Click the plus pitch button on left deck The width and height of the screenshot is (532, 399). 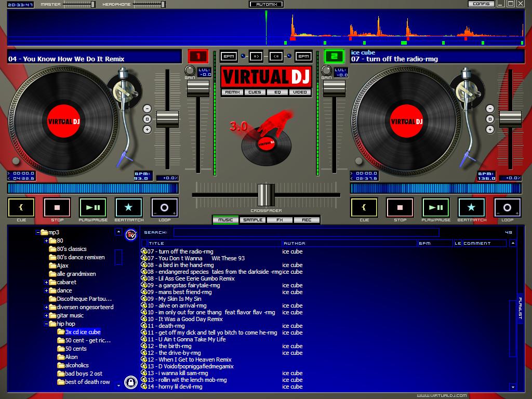147,129
